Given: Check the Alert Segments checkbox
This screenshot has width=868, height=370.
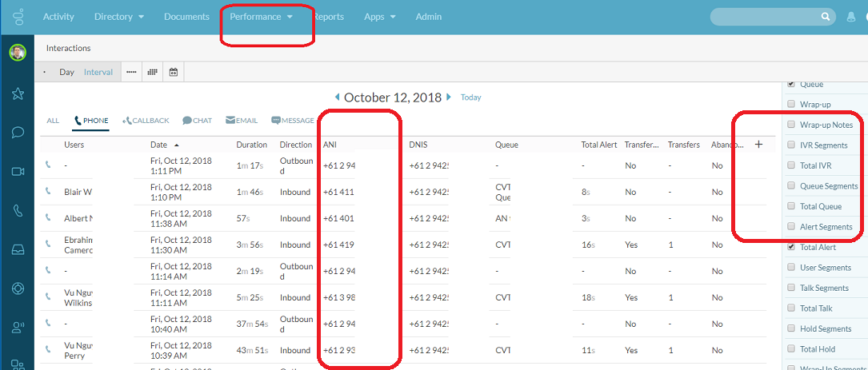Looking at the screenshot, I should 791,227.
